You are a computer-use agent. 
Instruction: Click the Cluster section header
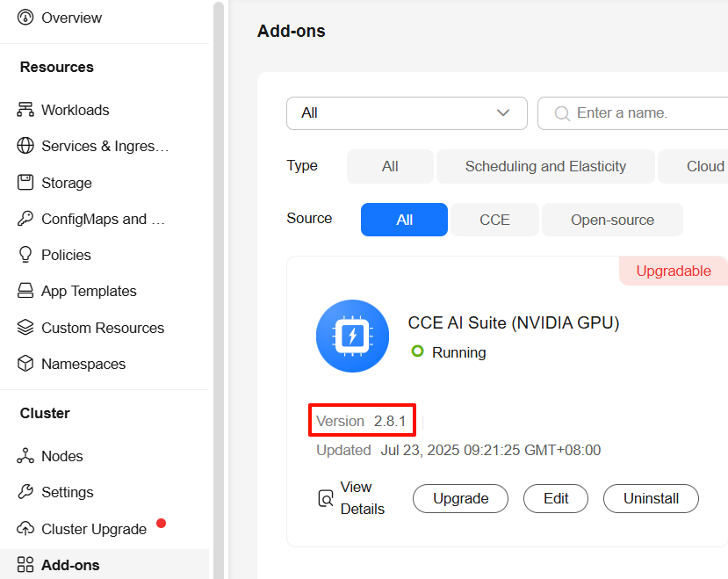coord(45,413)
